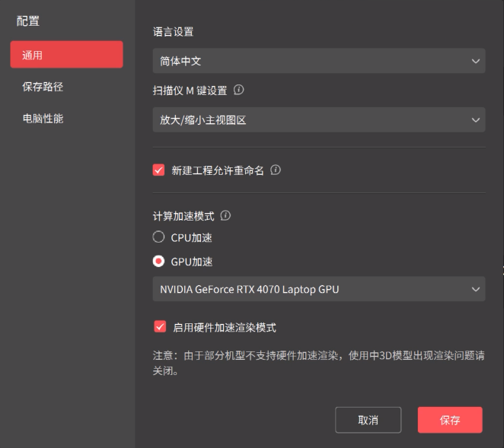Switch to the 通用 tab
This screenshot has height=448, width=504.
[x=66, y=55]
